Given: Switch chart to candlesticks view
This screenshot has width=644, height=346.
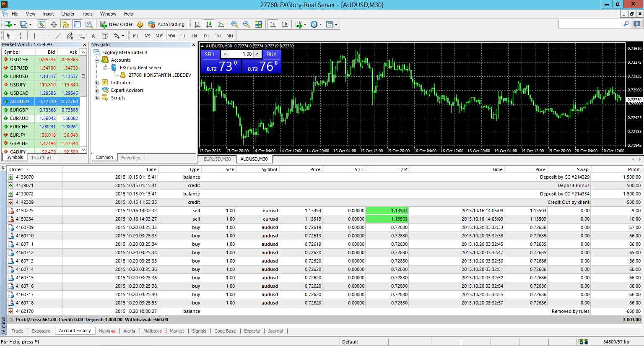Looking at the screenshot, I should (209, 24).
